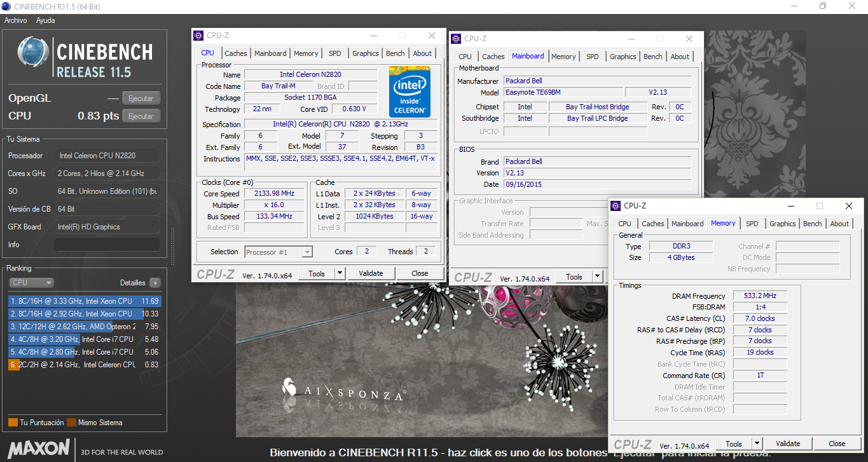868x462 pixels.
Task: Open Caches tab in Mainboard CPU-Z window
Action: tap(493, 57)
